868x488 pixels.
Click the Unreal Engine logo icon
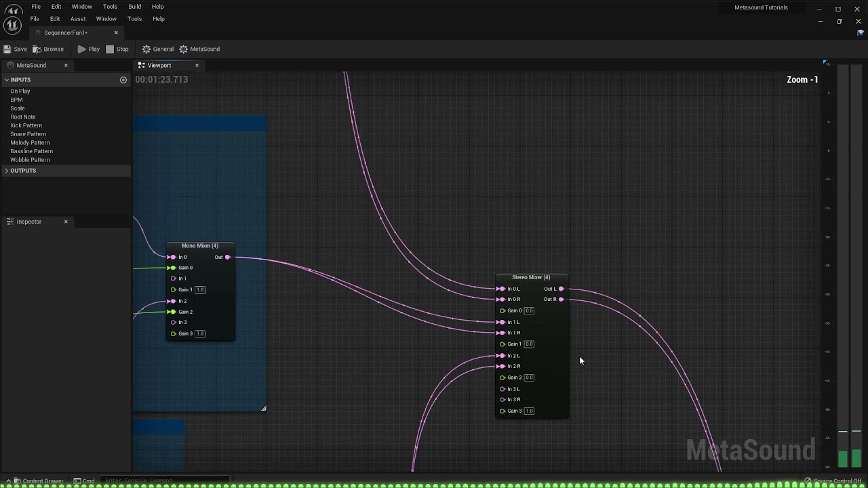pyautogui.click(x=12, y=26)
